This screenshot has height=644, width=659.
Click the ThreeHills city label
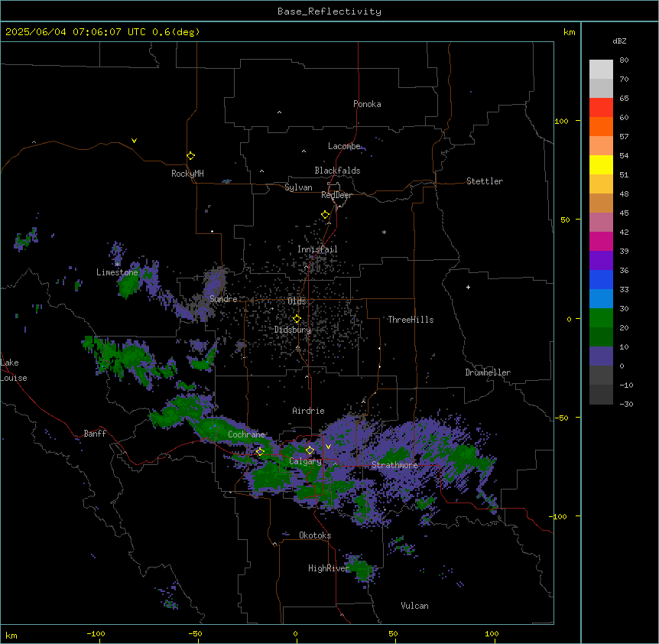click(x=411, y=320)
